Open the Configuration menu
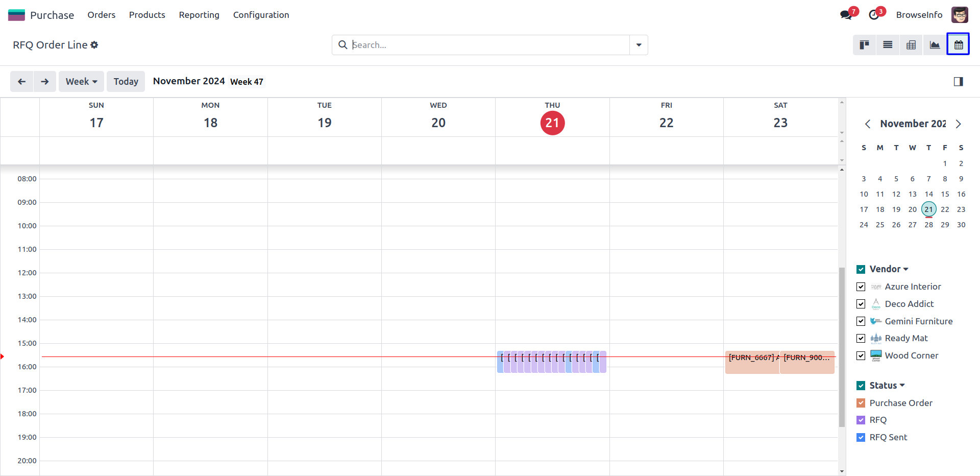This screenshot has height=476, width=980. [261, 15]
